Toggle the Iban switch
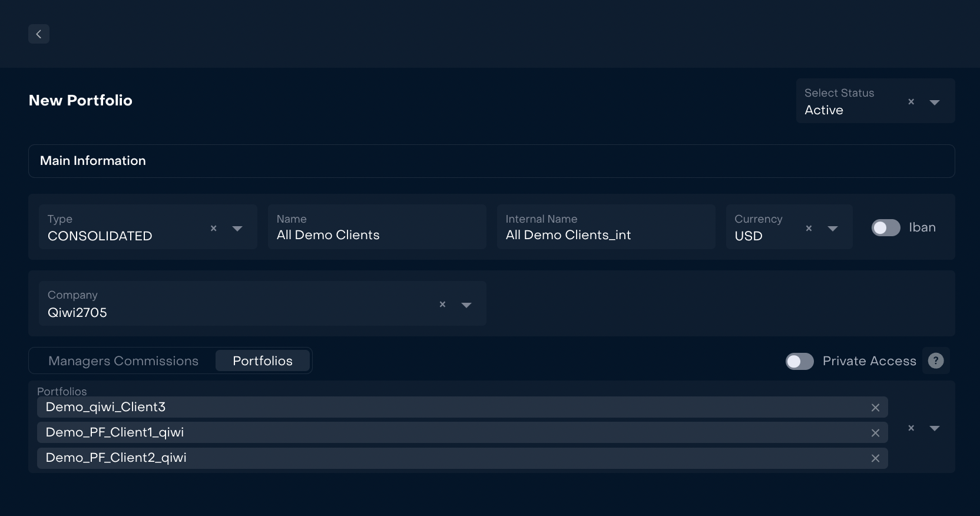980x516 pixels. coord(886,228)
